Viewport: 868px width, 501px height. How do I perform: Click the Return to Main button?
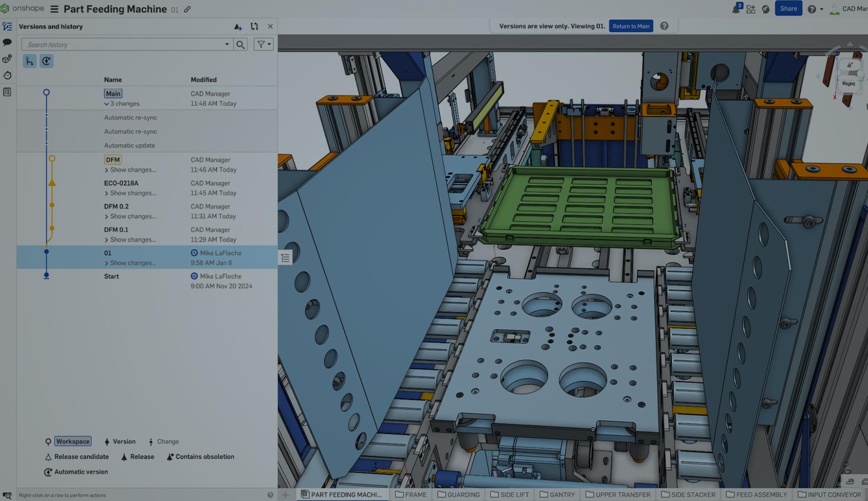[x=631, y=26]
